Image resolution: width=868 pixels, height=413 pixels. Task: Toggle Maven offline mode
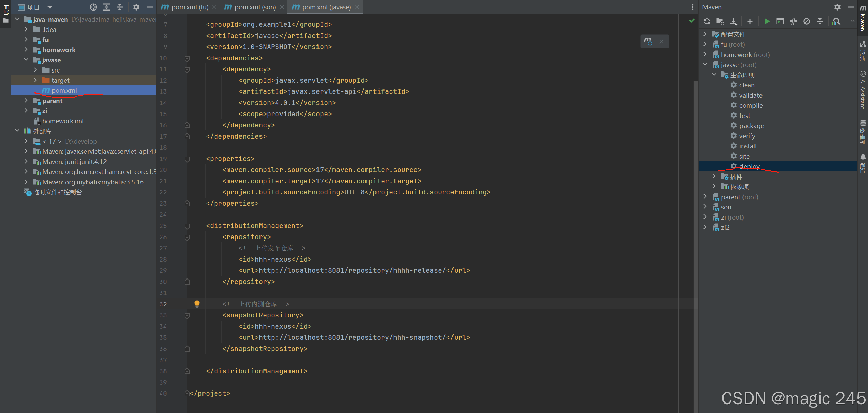coord(793,22)
